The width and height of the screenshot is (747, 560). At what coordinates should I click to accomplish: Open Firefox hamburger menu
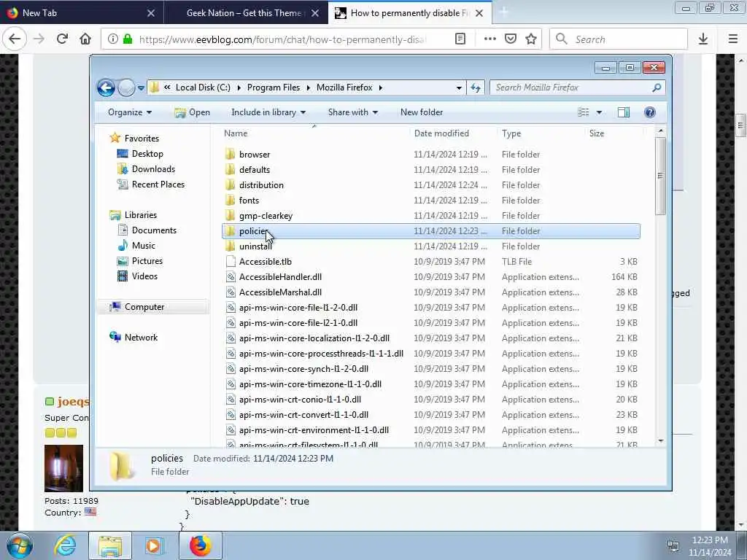733,39
